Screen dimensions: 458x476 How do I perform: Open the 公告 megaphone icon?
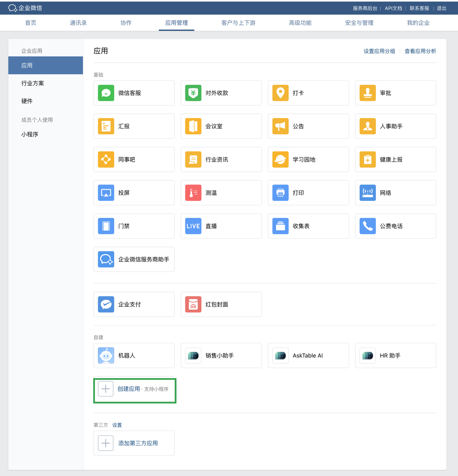[281, 126]
